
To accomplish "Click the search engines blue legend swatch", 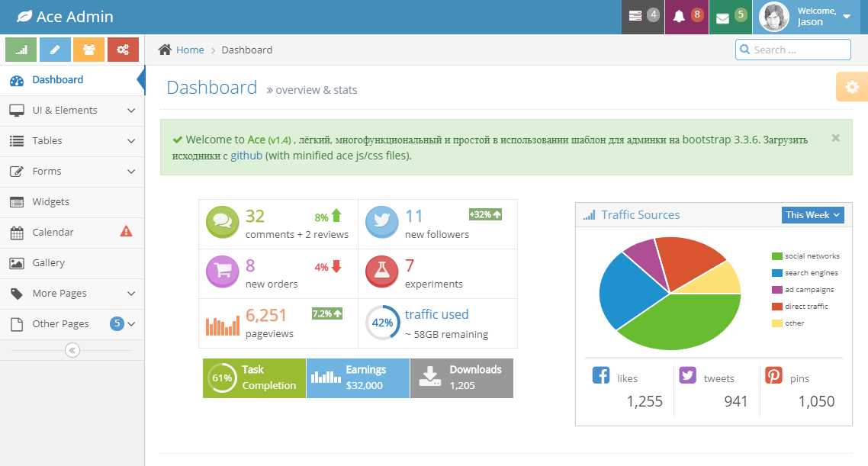I will pos(776,273).
